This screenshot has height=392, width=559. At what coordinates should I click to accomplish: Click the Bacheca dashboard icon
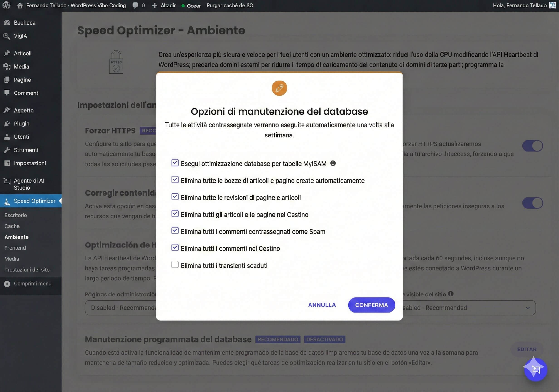point(7,22)
